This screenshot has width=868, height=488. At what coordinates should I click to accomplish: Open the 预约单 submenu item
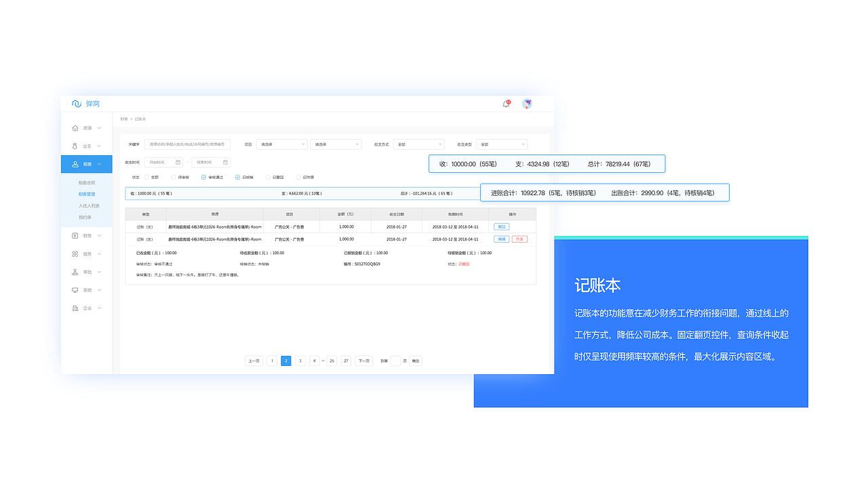tap(85, 218)
